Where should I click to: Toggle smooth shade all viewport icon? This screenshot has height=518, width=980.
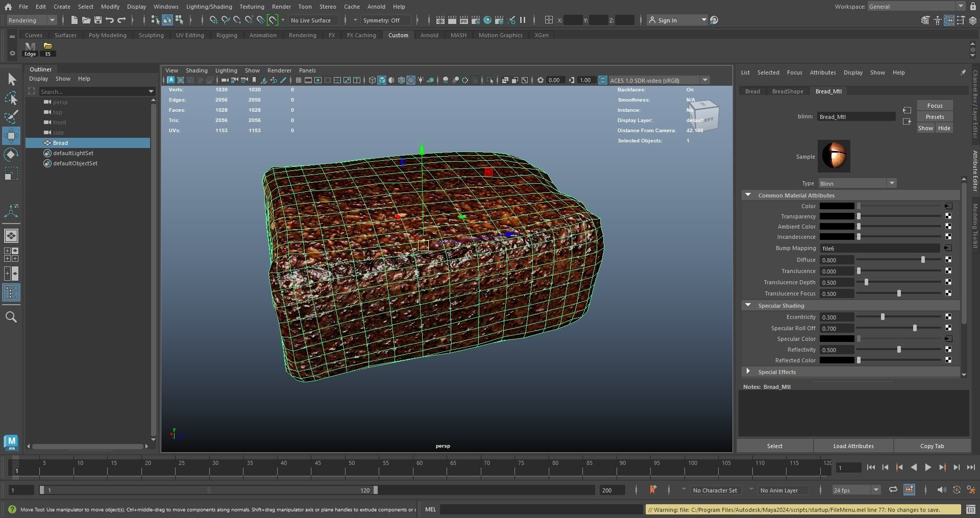point(382,80)
